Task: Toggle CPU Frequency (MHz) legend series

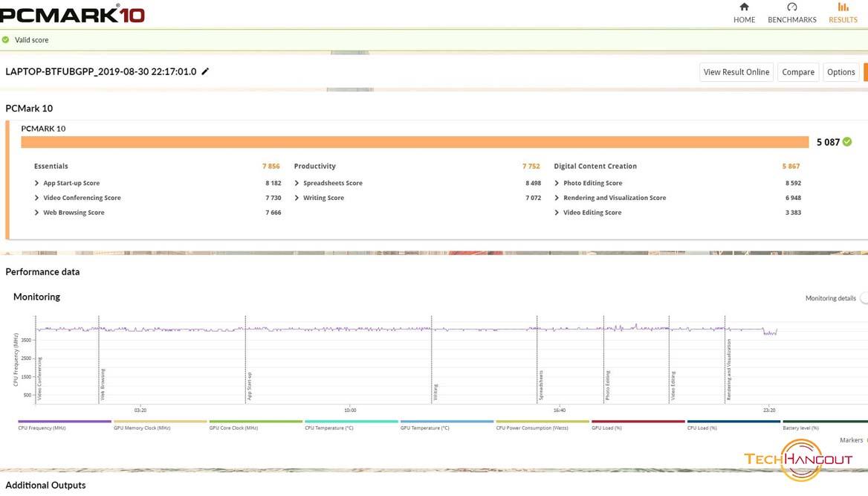Action: (64, 425)
